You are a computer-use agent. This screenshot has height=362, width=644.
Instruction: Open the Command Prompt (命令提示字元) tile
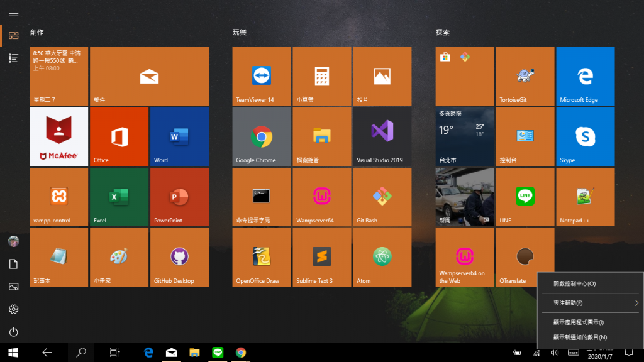(262, 197)
